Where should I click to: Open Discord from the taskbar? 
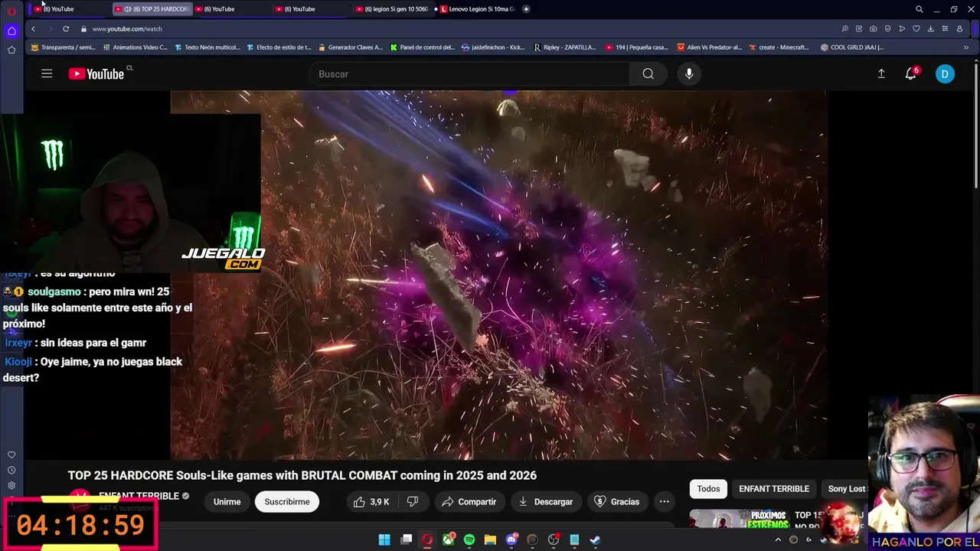511,540
